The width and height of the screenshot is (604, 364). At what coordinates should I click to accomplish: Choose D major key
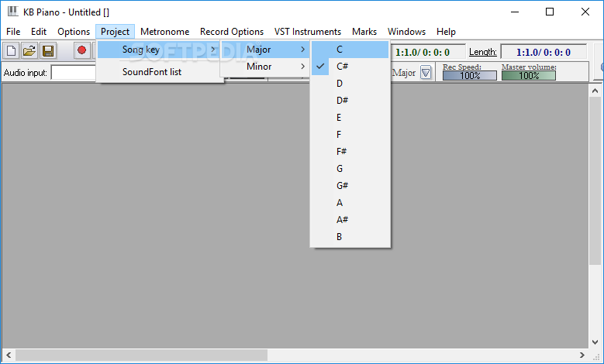[x=350, y=84]
